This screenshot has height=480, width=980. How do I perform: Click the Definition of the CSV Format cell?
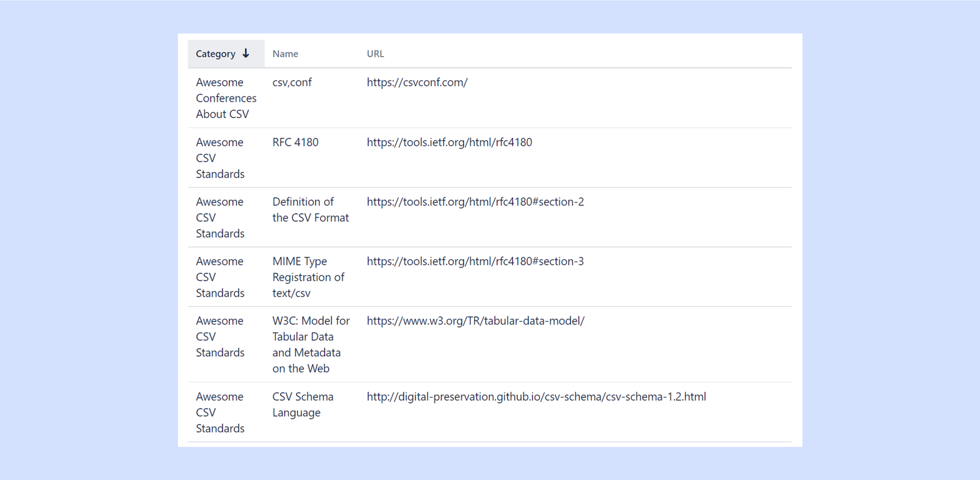coord(310,210)
